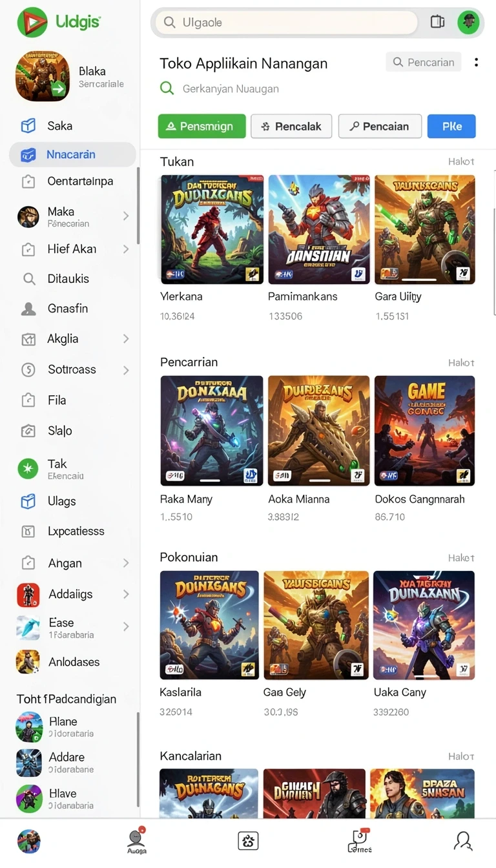Select the Nnacarán sidebar item

pyautogui.click(x=72, y=155)
